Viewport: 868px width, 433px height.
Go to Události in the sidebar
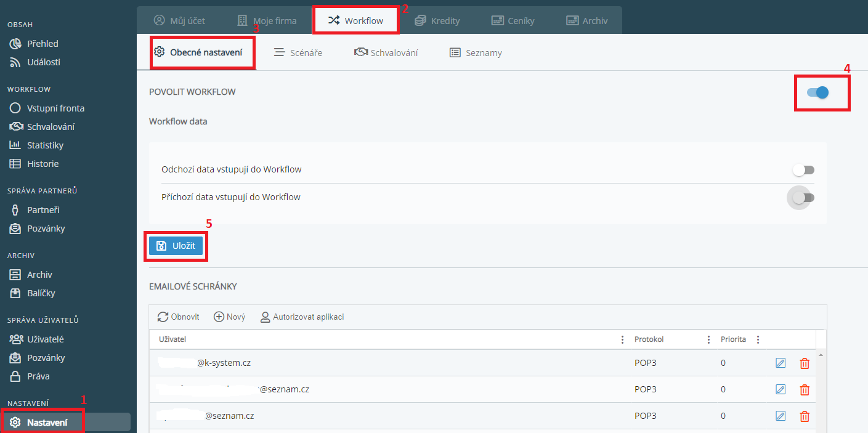click(x=43, y=62)
